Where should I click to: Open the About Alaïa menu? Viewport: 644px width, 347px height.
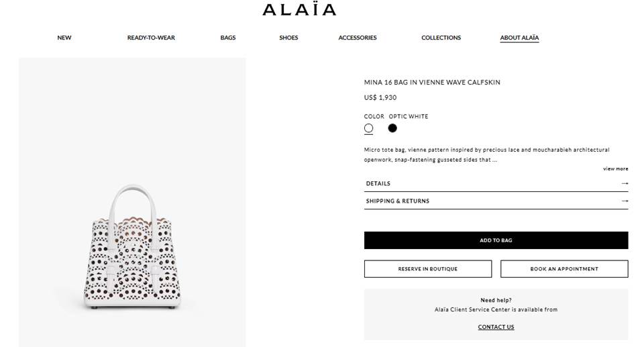click(519, 38)
